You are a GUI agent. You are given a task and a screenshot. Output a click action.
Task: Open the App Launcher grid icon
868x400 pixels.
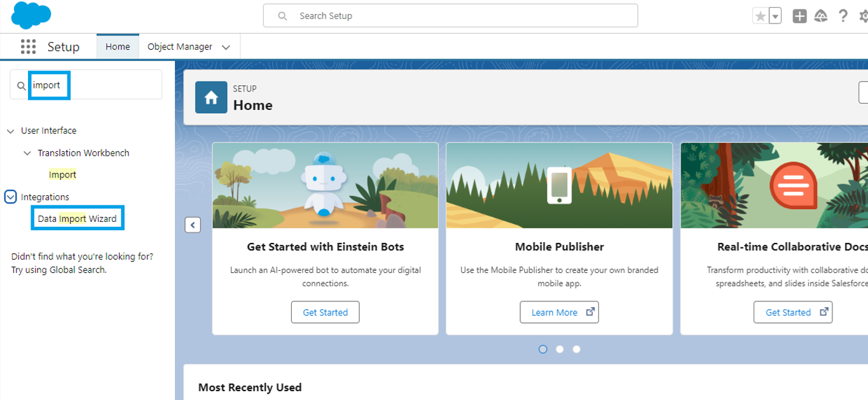tap(28, 46)
